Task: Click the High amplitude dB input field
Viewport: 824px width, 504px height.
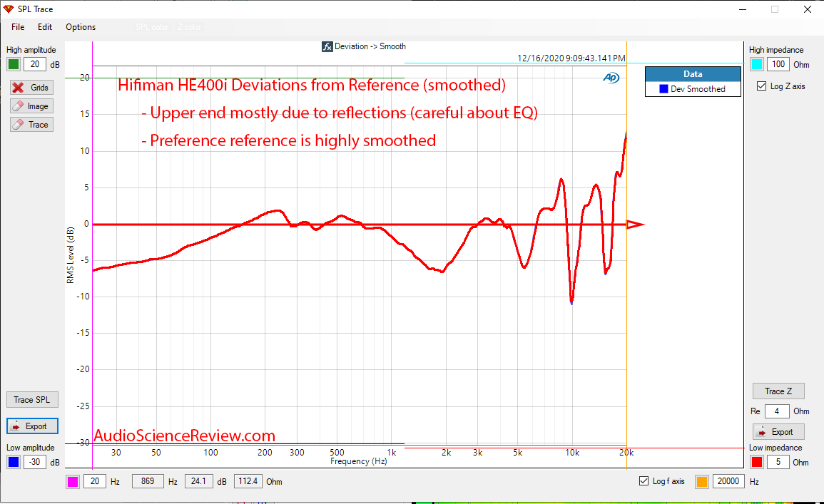Action: pos(35,65)
